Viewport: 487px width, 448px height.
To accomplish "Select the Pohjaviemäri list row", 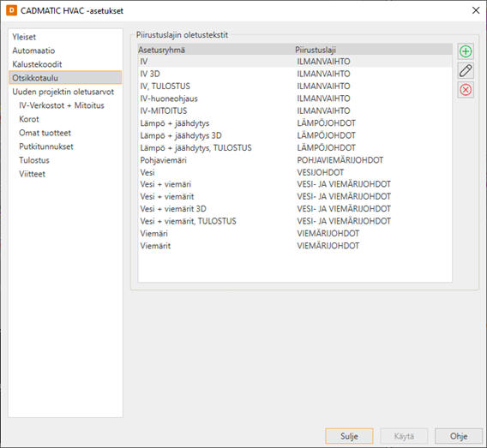I will (x=295, y=160).
